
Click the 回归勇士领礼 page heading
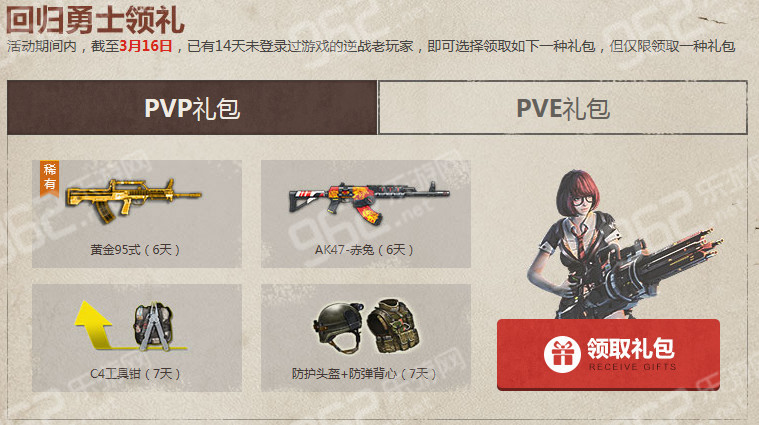[95, 20]
